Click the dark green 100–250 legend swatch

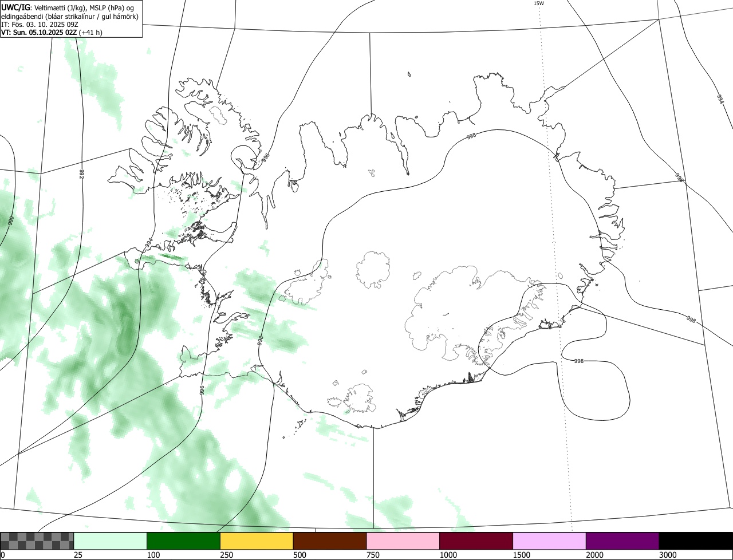[184, 541]
